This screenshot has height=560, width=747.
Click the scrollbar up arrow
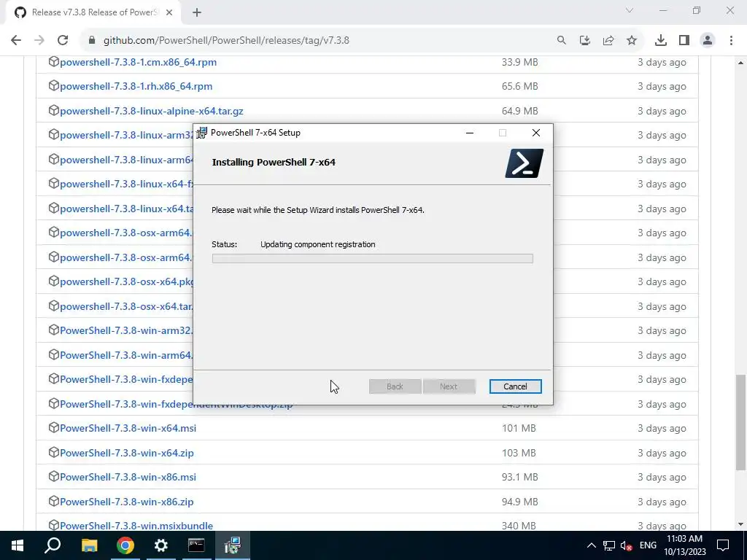tap(740, 63)
